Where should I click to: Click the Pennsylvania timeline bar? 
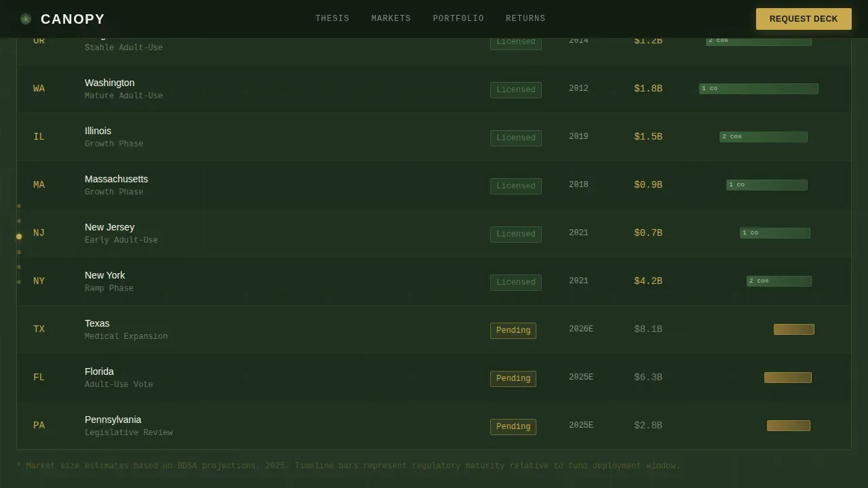[x=789, y=426]
